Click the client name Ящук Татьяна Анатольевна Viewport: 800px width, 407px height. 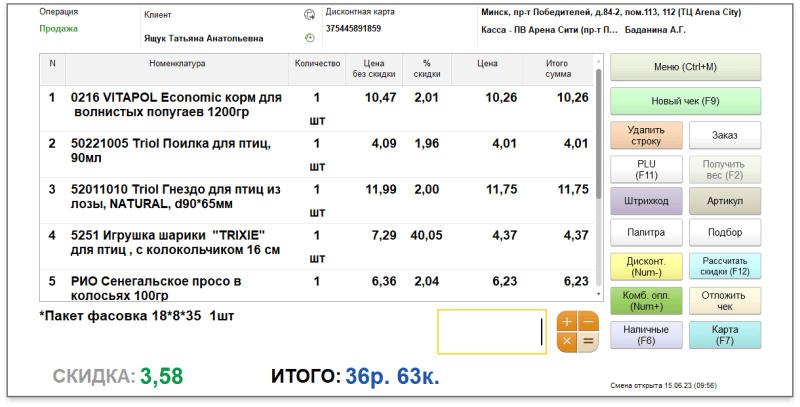click(x=204, y=38)
